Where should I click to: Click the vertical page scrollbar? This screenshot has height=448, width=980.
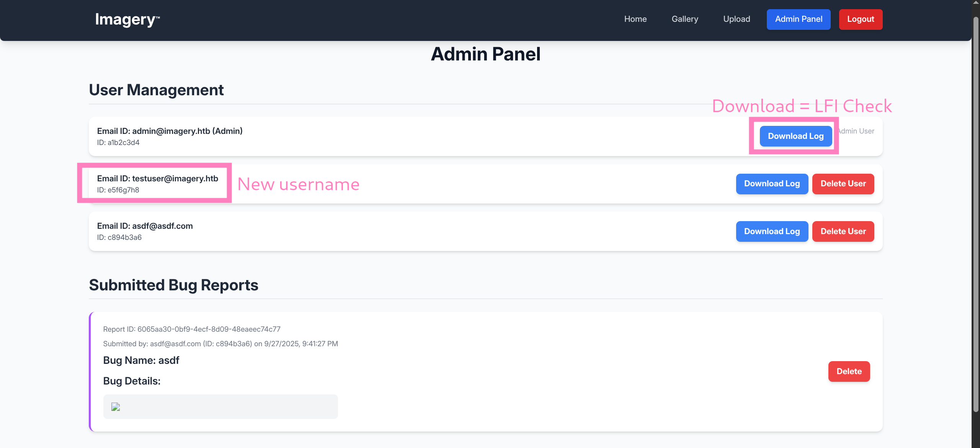(975, 214)
